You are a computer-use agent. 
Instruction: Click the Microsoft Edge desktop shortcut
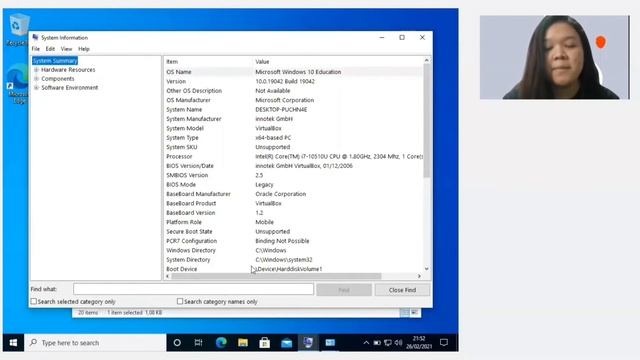point(17,84)
